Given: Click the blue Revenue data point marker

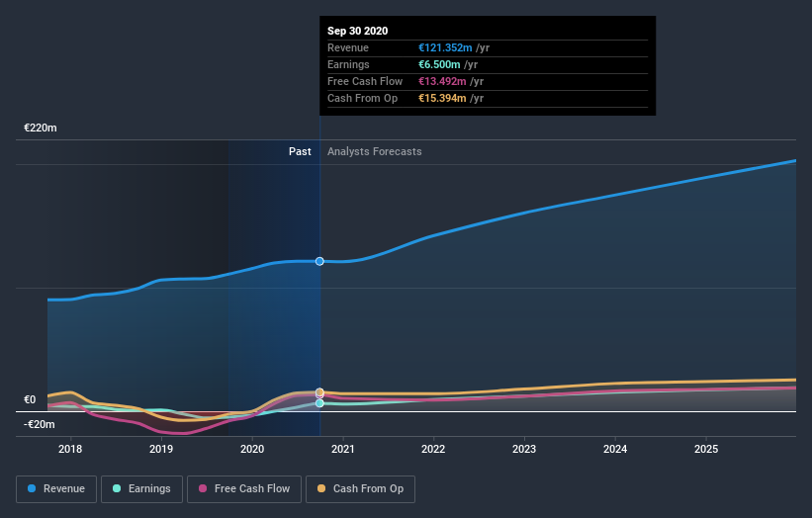Looking at the screenshot, I should pyautogui.click(x=319, y=261).
